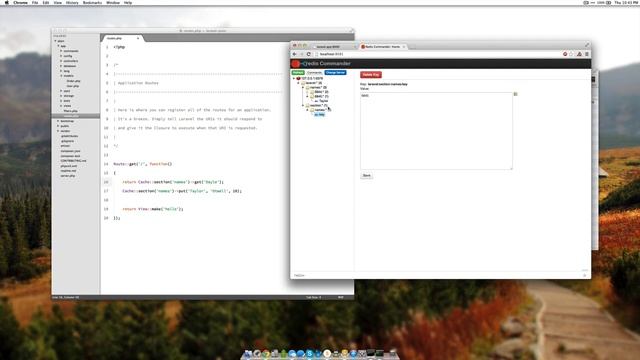Open CONTRIBUTING.md in the Sublime sidebar
Viewport: 640px width, 360px height.
tap(73, 161)
